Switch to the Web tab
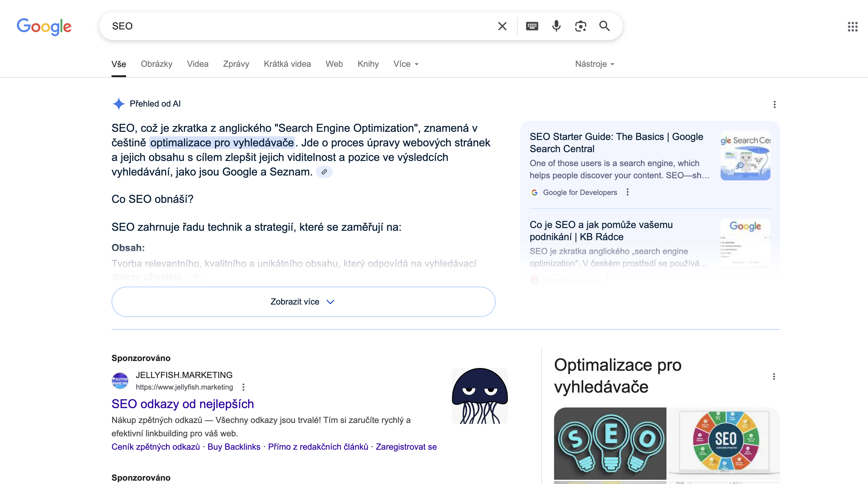 point(334,64)
